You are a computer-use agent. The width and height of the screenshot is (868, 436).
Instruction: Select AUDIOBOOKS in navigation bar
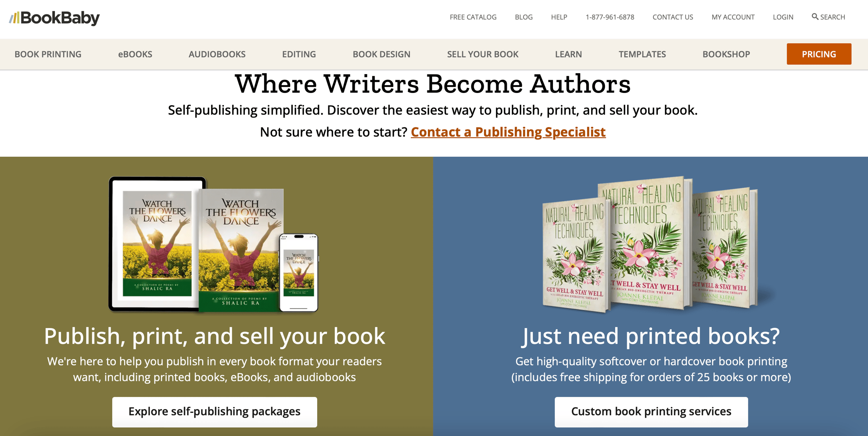click(217, 54)
